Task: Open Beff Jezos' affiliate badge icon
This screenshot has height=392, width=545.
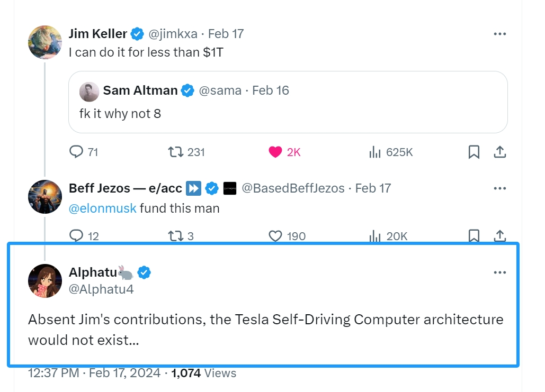Action: pyautogui.click(x=230, y=188)
